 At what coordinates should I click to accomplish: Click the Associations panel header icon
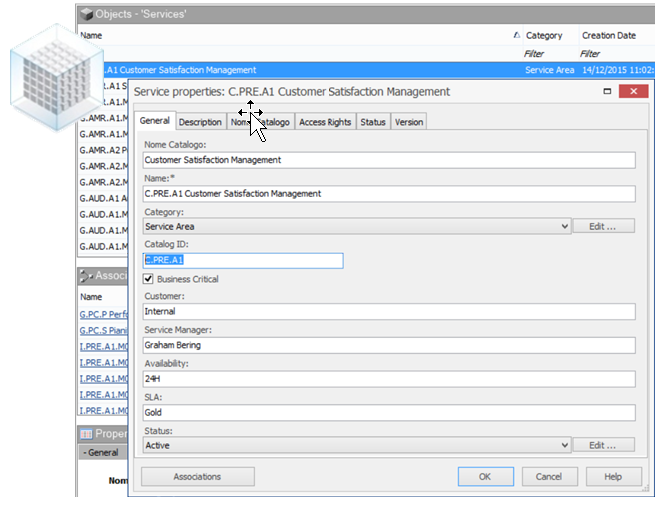(87, 275)
